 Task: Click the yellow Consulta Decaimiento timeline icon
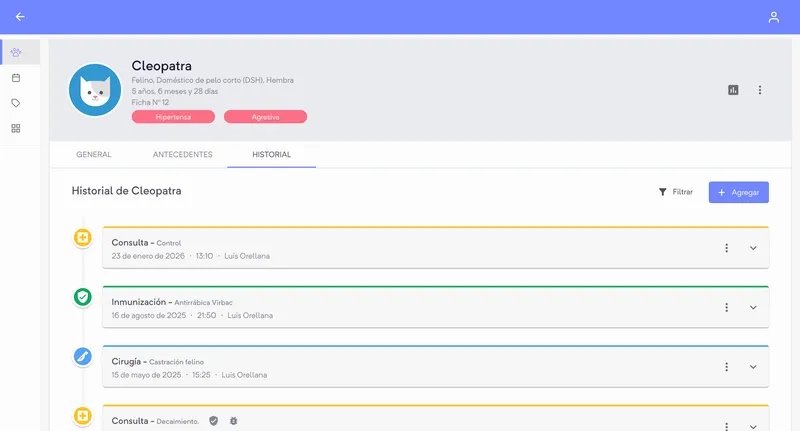[x=83, y=416]
